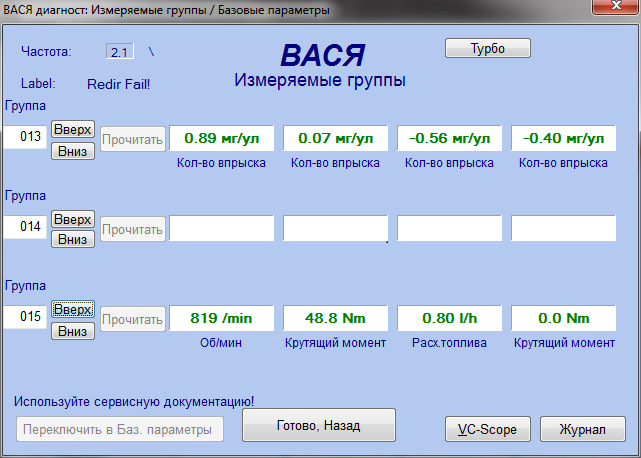Click Прочитать for group 013
The image size is (641, 458).
(133, 139)
